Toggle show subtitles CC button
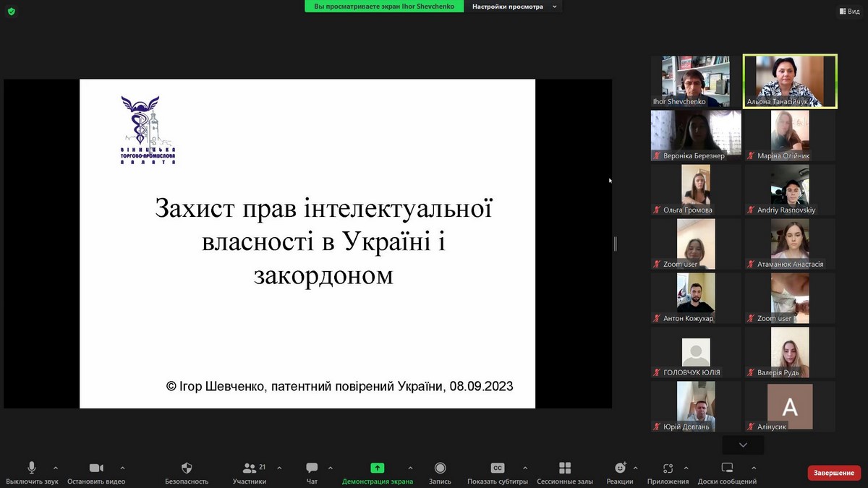 (x=498, y=468)
